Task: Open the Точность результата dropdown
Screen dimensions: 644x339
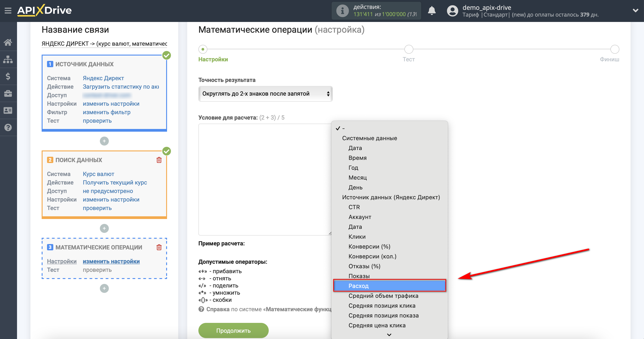Action: tap(265, 94)
